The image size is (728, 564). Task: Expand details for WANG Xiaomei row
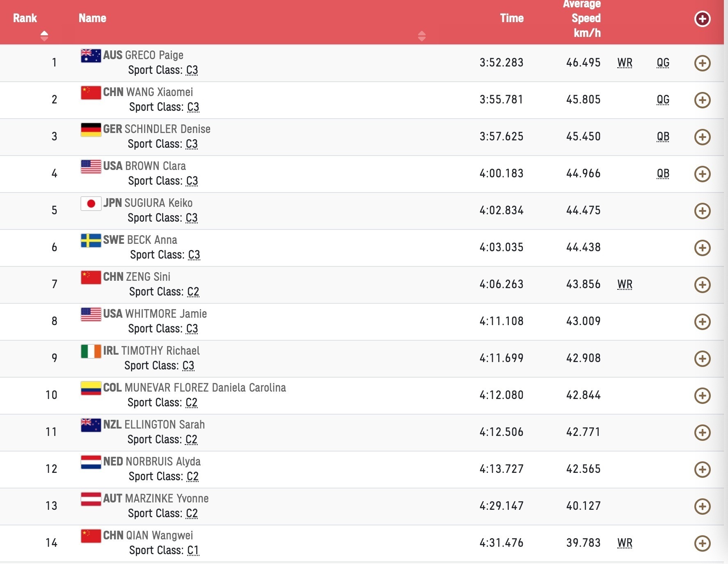pyautogui.click(x=702, y=100)
